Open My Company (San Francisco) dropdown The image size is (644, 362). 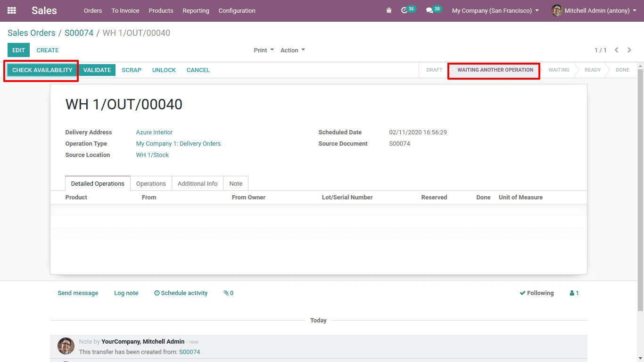[495, 10]
